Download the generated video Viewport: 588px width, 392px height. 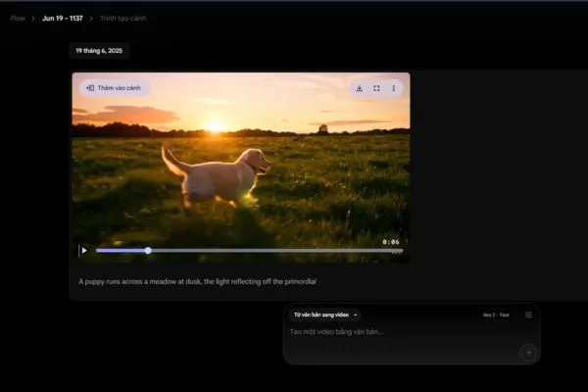point(360,88)
